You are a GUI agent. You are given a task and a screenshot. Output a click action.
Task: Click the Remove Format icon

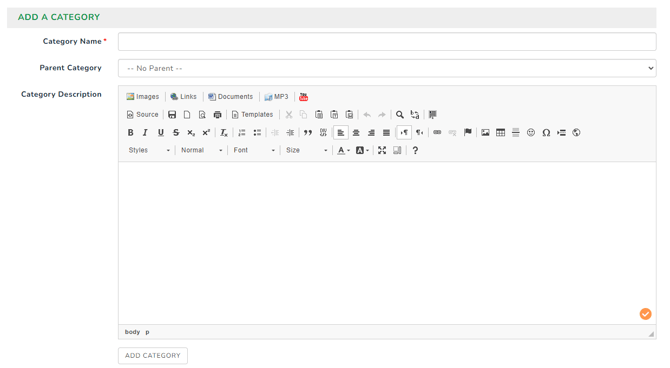(x=224, y=132)
